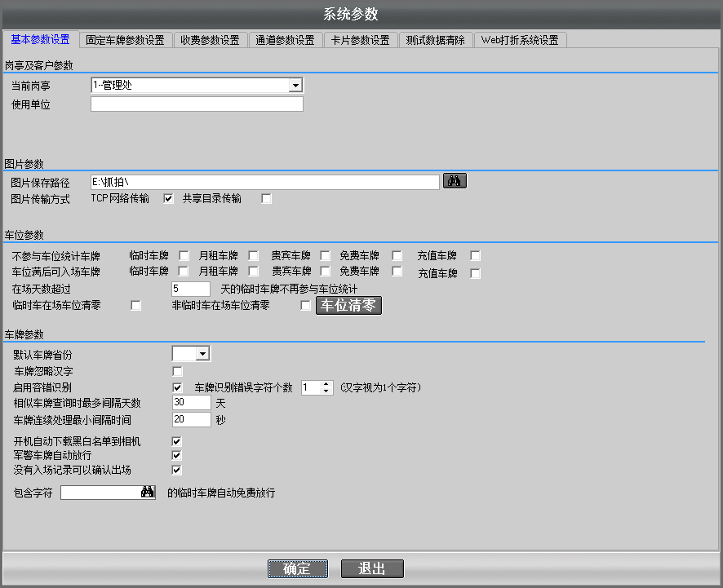Screen dimensions: 723x588
Task: Expand the 默认车牌省份 dropdown
Action: coord(202,354)
